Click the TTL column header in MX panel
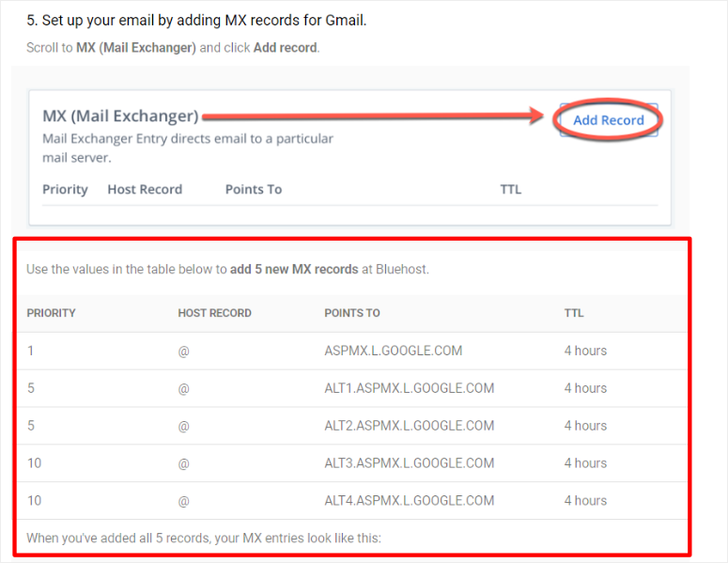The height and width of the screenshot is (563, 728). click(511, 190)
